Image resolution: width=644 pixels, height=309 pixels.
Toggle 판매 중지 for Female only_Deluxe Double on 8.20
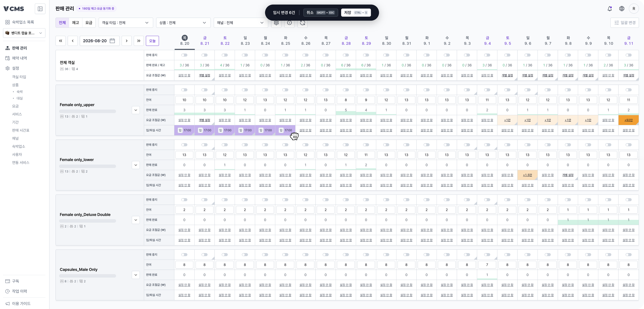[x=184, y=200]
